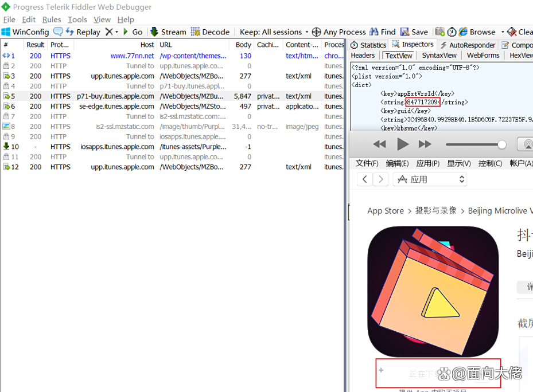Select the Headers inspector tab
533x392 pixels.
363,56
